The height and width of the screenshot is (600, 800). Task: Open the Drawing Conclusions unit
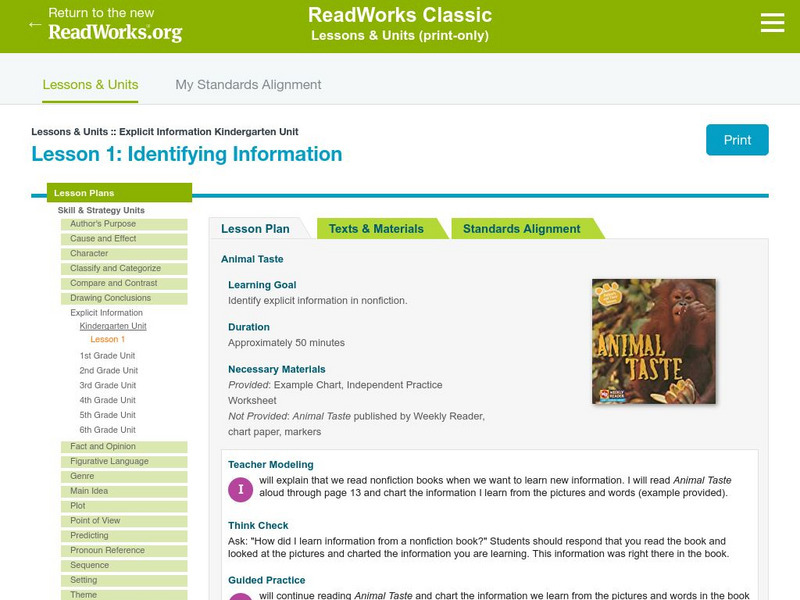pos(124,298)
